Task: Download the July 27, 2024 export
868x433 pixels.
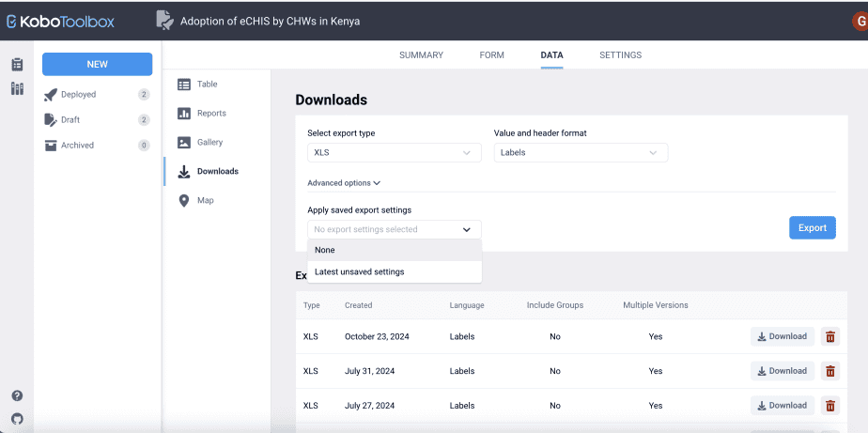Action: (x=782, y=406)
